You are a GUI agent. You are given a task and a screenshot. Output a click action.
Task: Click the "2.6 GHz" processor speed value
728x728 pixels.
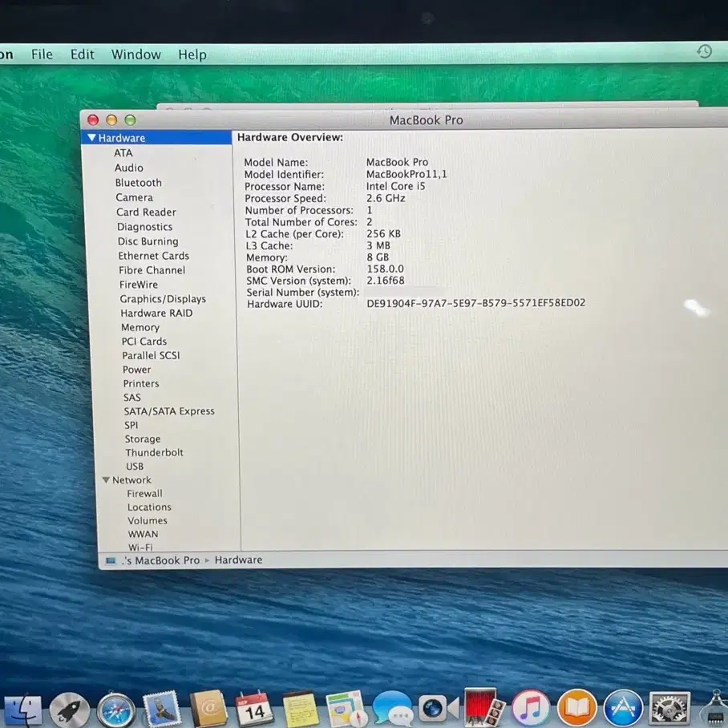(x=386, y=198)
